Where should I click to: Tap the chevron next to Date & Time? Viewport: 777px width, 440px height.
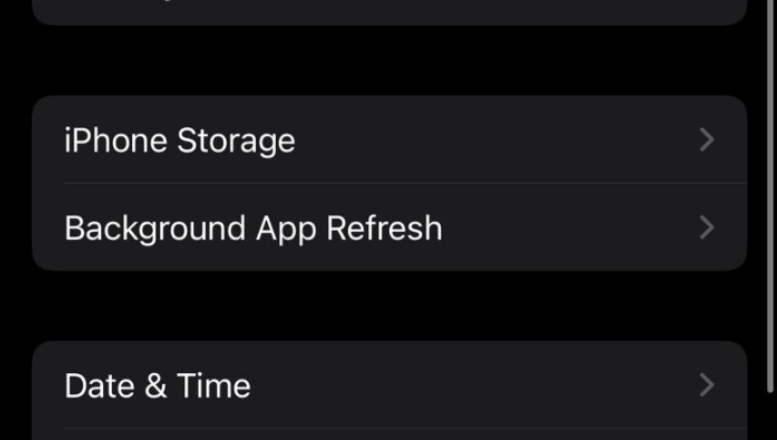click(x=707, y=385)
